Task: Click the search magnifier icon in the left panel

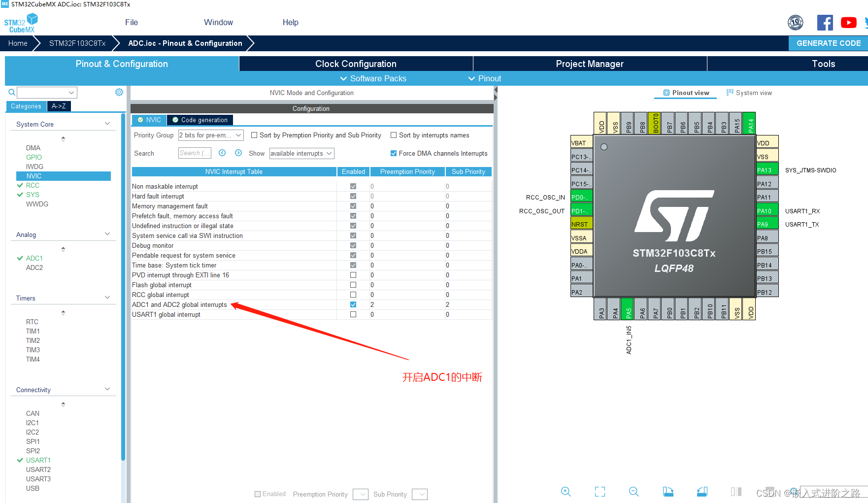Action: [x=12, y=92]
